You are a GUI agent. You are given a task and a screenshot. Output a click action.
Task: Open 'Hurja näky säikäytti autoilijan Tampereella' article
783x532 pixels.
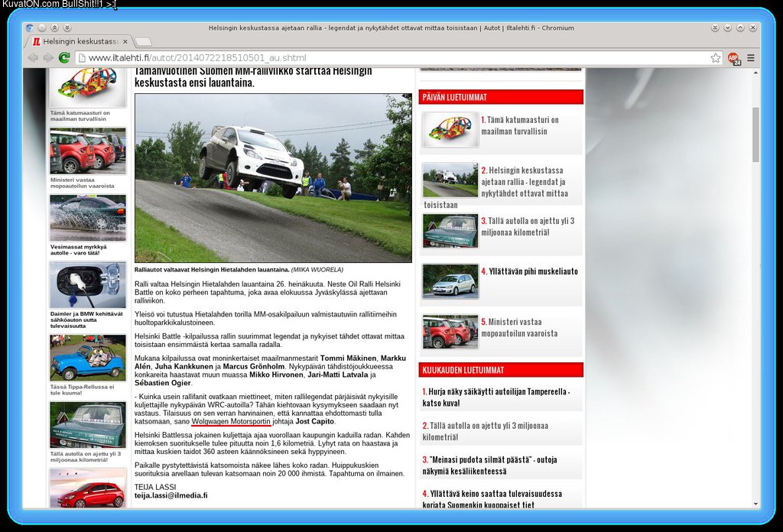[x=495, y=397]
